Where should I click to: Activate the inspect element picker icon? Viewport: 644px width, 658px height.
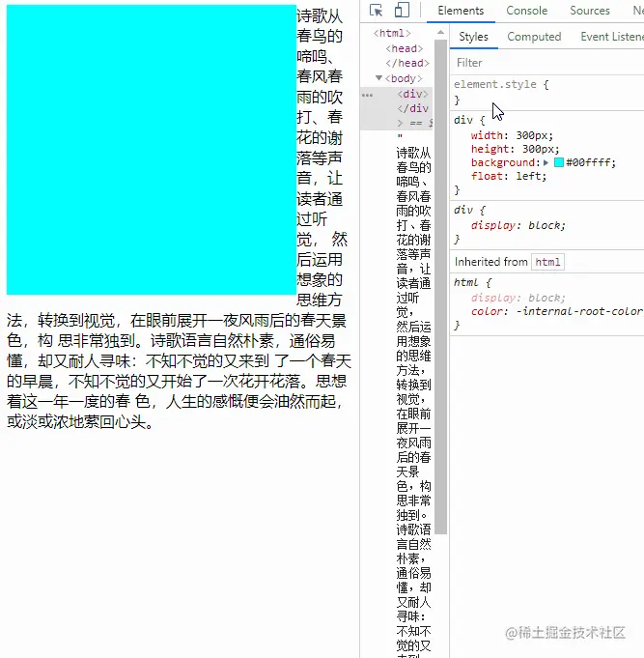tap(377, 10)
